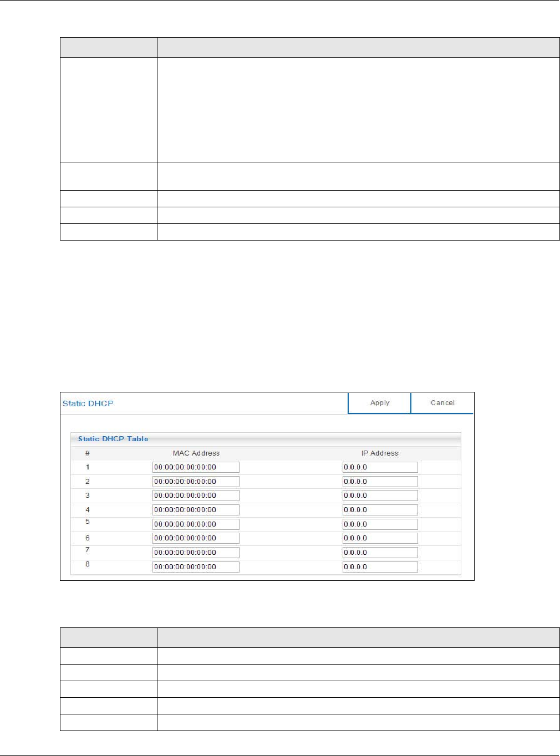Screen dimensions: 560x756
Task: Click the MAC Address field in row 3
Action: click(196, 496)
